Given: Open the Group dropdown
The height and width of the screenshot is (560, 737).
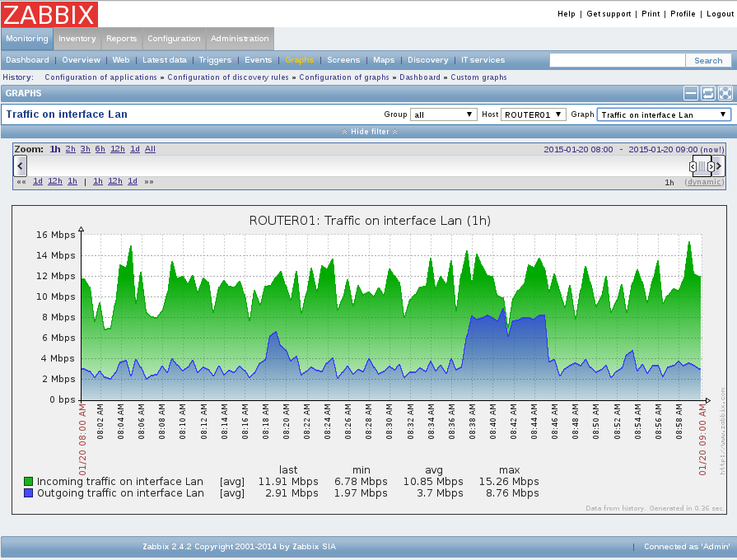Looking at the screenshot, I should click(x=444, y=114).
